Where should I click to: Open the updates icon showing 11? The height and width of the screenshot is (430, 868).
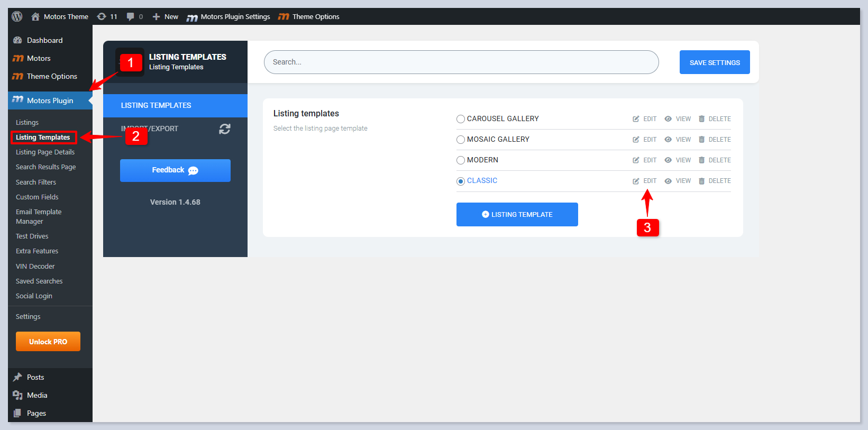click(x=107, y=16)
